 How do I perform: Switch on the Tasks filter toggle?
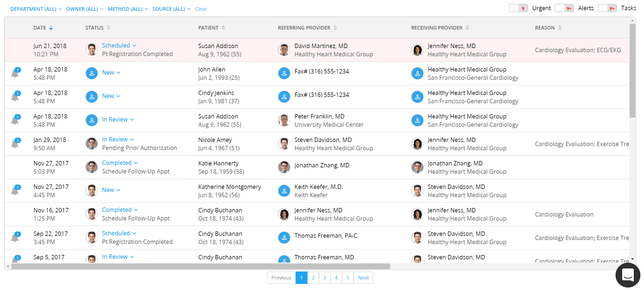point(607,8)
